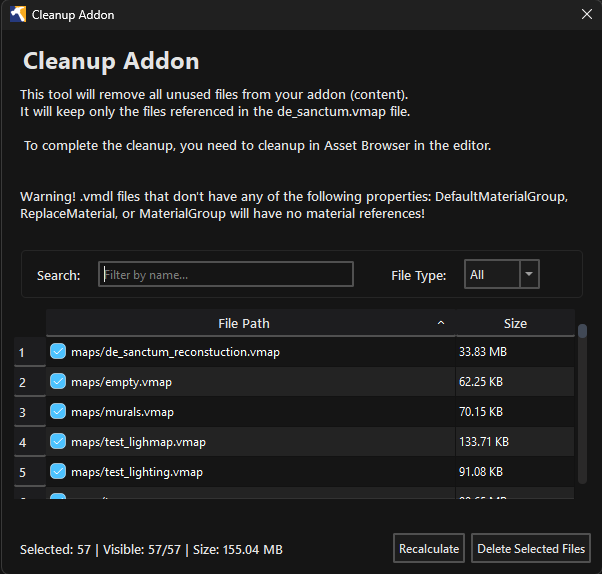Image resolution: width=602 pixels, height=574 pixels.
Task: Open the File Type dropdown arrow
Action: [x=529, y=274]
